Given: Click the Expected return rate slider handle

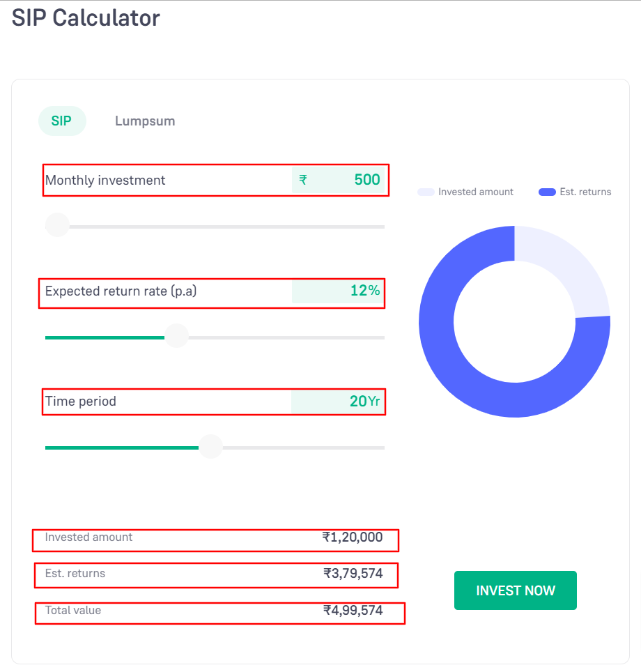Looking at the screenshot, I should [x=177, y=336].
